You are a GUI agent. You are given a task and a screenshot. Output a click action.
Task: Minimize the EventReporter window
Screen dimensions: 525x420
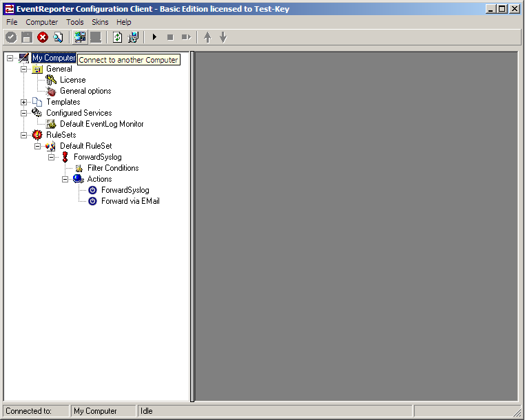coord(491,9)
